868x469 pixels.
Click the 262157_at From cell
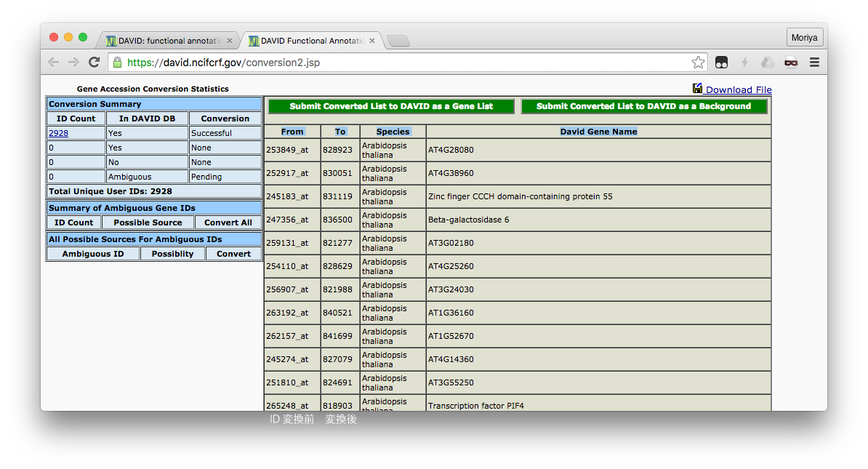[292, 336]
